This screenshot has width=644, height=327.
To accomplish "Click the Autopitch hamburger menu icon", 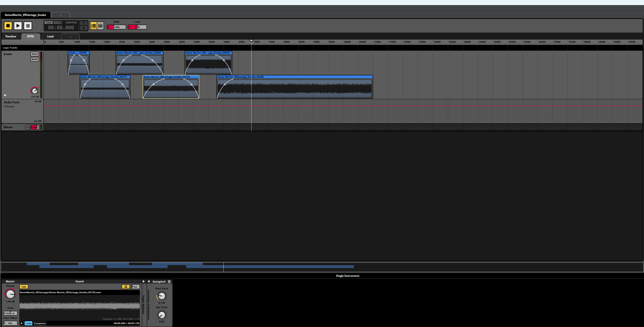I will point(169,282).
